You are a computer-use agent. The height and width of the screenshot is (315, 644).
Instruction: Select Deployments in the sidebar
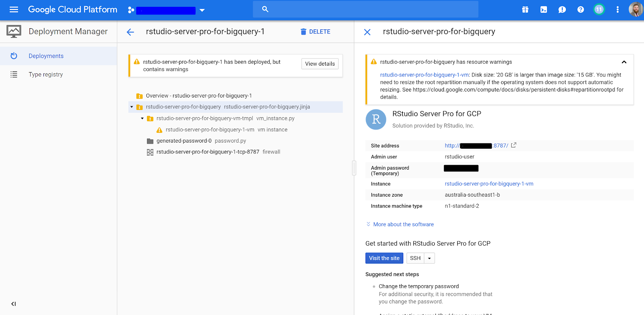tap(58, 56)
